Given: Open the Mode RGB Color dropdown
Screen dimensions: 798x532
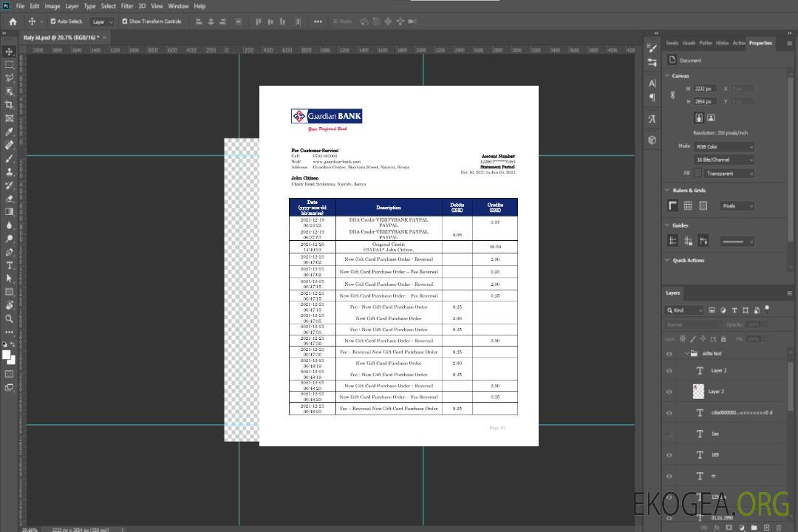Looking at the screenshot, I should (724, 146).
